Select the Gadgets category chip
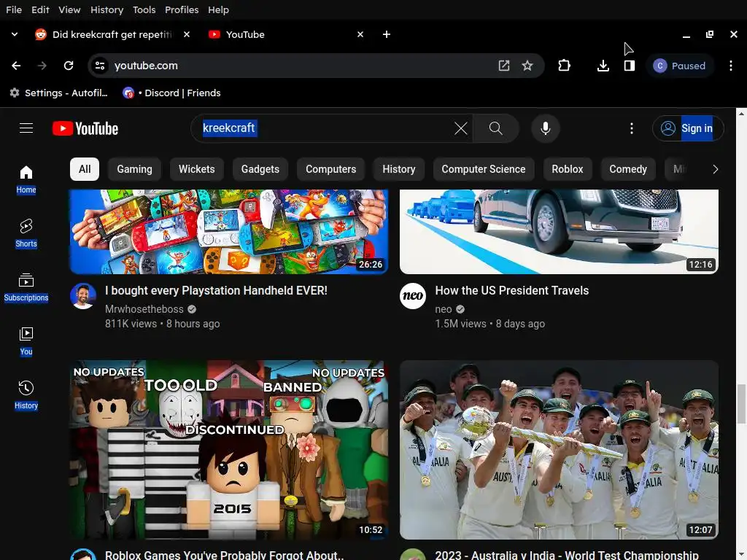The width and height of the screenshot is (747, 560). coord(260,169)
